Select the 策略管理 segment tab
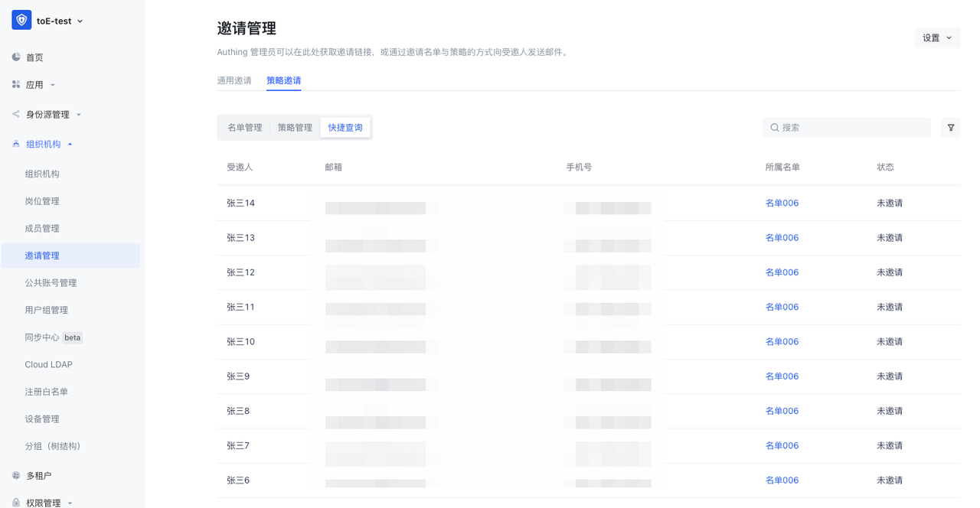Screen dimensions: 980x508 [x=295, y=128]
